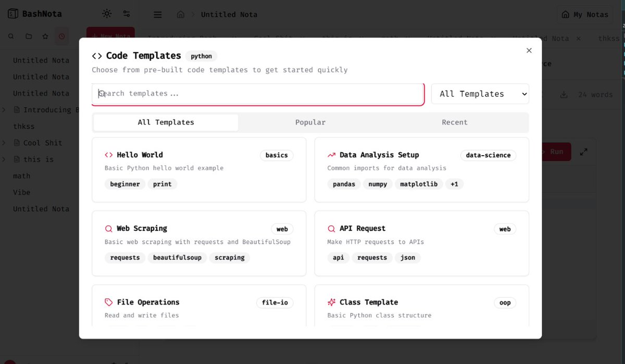The height and width of the screenshot is (364, 625).
Task: Click the Web Scraping magnifier icon
Action: click(109, 229)
